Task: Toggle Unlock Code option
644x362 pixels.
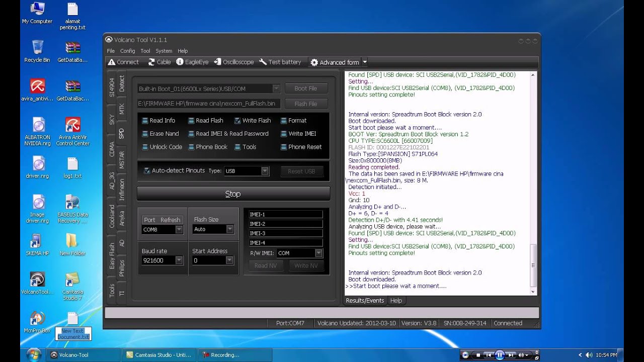Action: (162, 147)
